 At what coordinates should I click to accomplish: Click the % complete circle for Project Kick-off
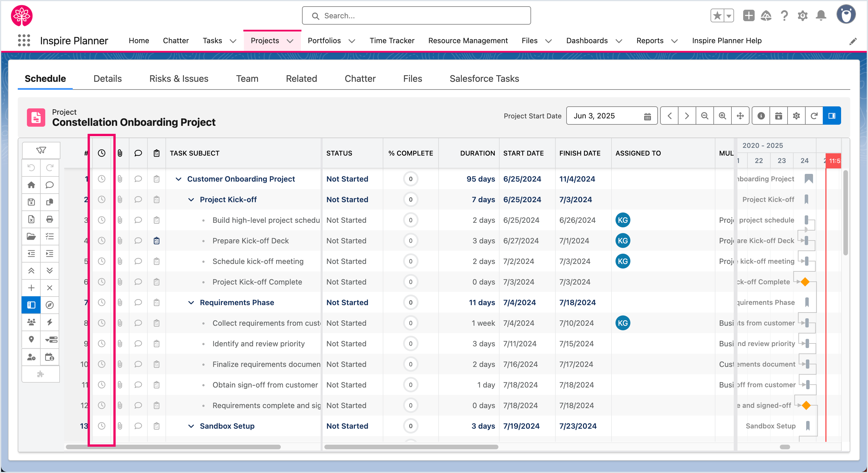[411, 200]
